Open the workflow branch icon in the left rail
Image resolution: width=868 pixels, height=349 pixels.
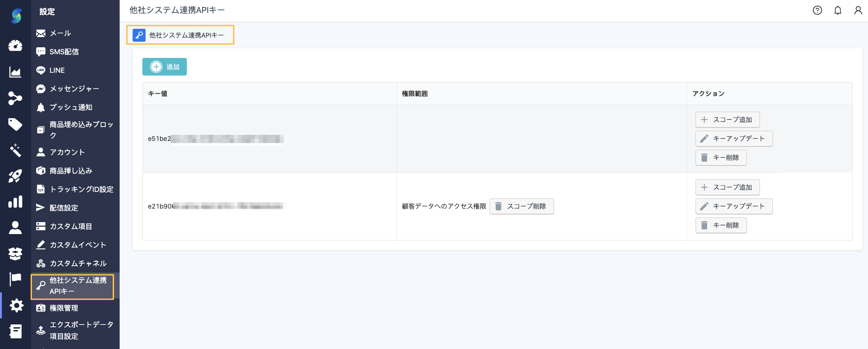tap(15, 98)
